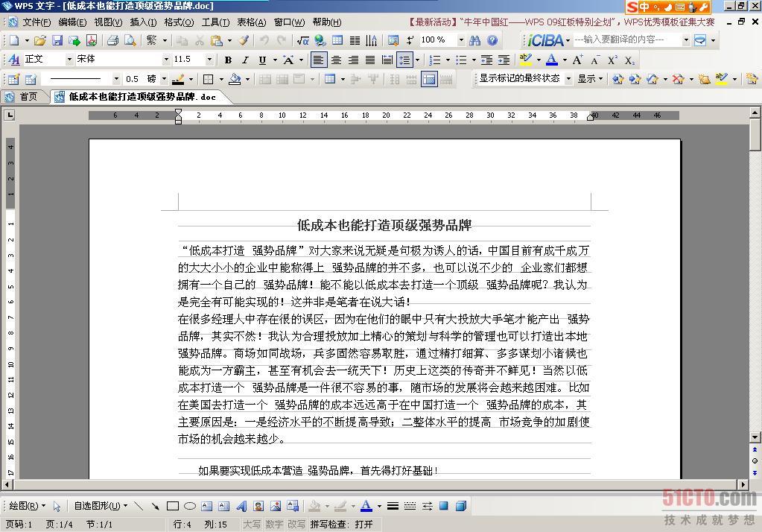Viewport: 762px width, 532px height.
Task: Open the 格式(O) menu
Action: [179, 22]
